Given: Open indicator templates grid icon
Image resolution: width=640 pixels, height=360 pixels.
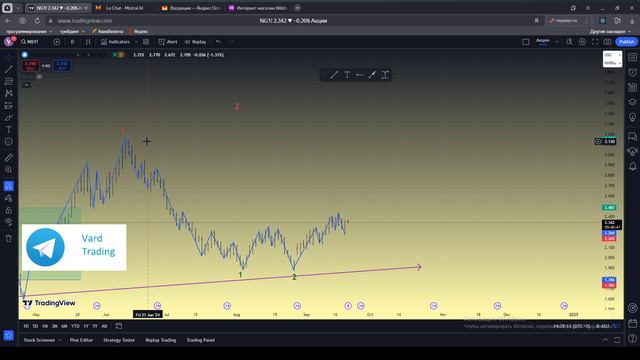Looking at the screenshot, I should pos(146,42).
